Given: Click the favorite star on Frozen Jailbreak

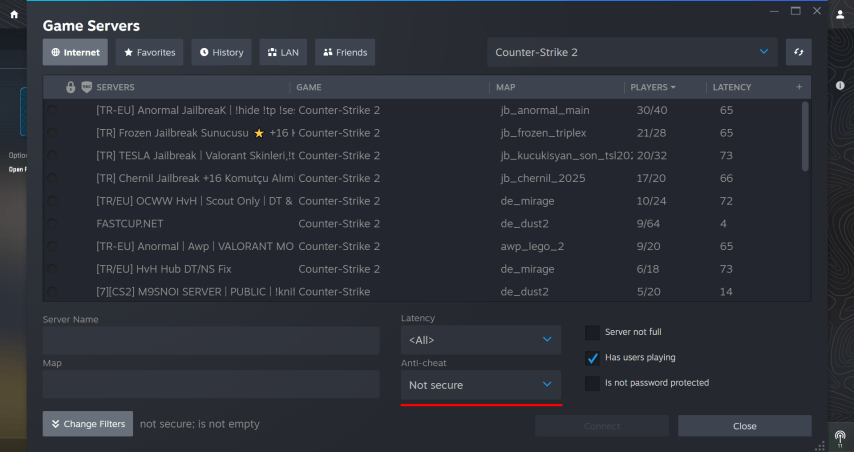Looking at the screenshot, I should tap(259, 133).
